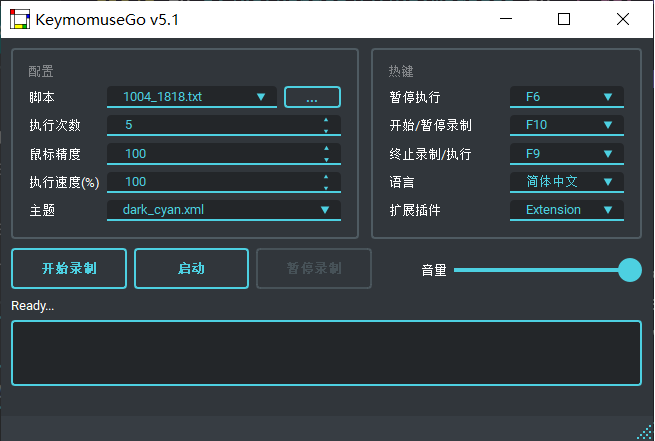Open the 语言 dropdown 简体中文

tap(566, 182)
